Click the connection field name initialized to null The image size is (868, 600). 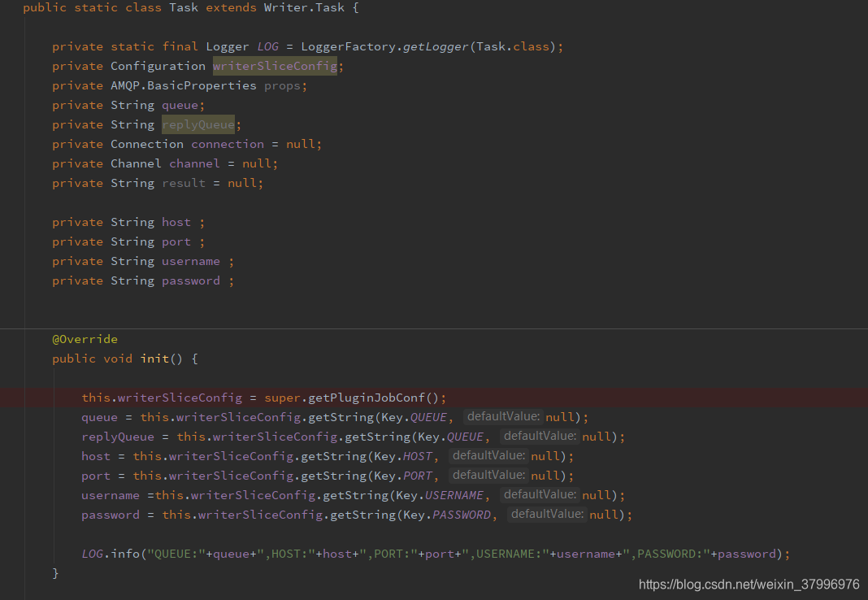[228, 144]
